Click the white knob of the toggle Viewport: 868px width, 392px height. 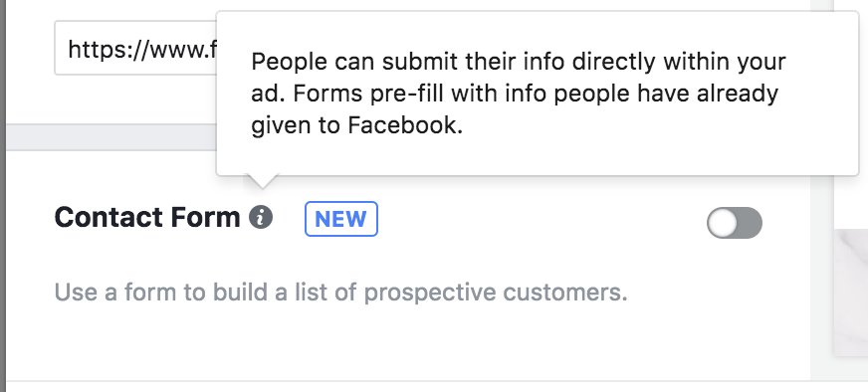723,223
